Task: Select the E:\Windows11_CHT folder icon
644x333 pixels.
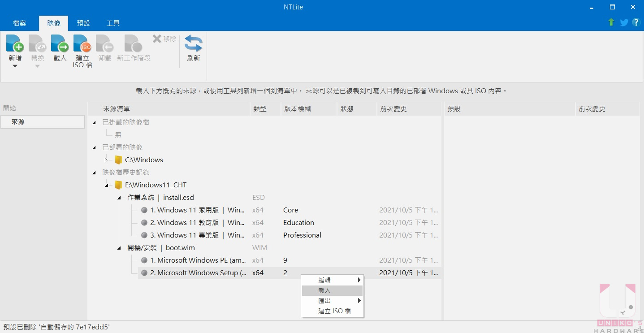Action: [x=118, y=185]
